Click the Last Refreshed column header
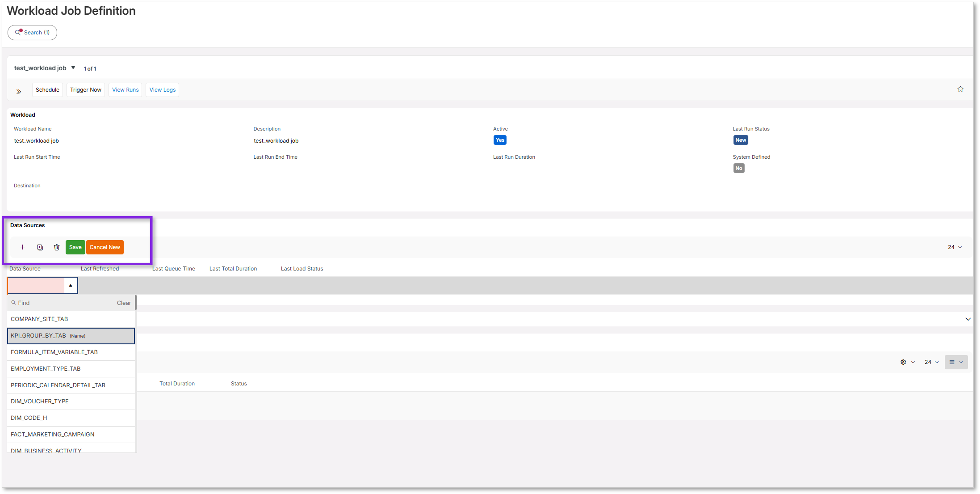 click(x=100, y=268)
